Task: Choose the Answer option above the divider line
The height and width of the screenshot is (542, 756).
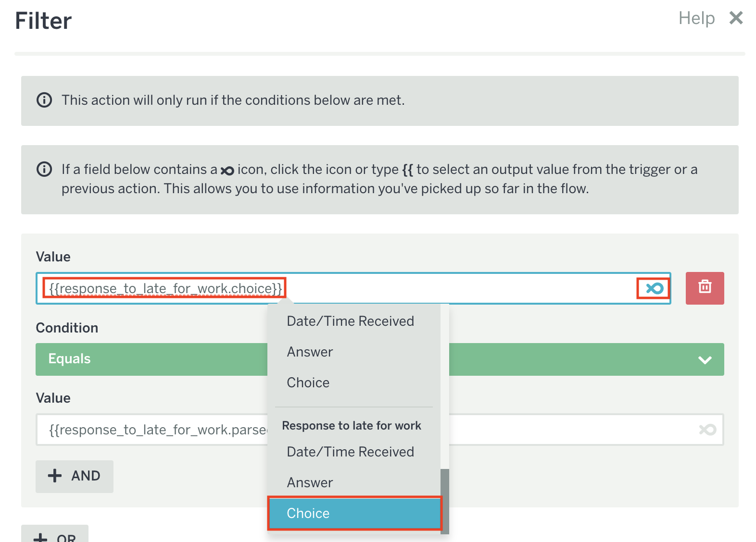Action: [310, 352]
